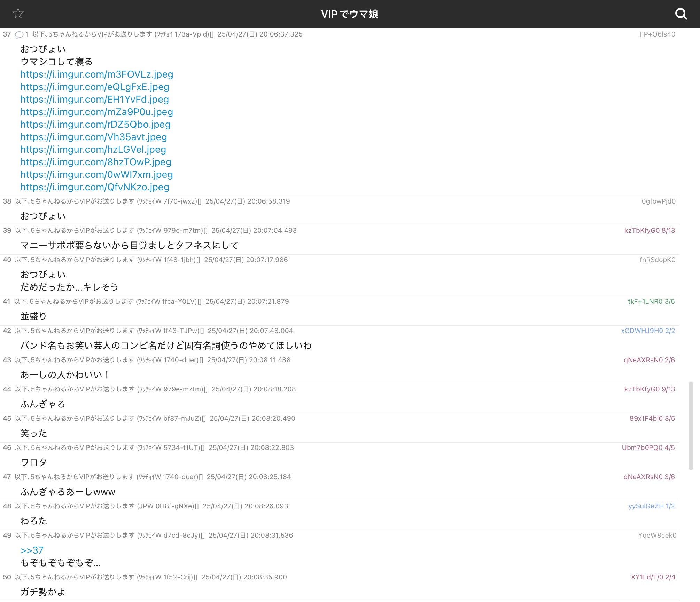Image resolution: width=700 pixels, height=602 pixels.
Task: Open imgur link 0wWI7xm.jpeg
Action: click(96, 175)
